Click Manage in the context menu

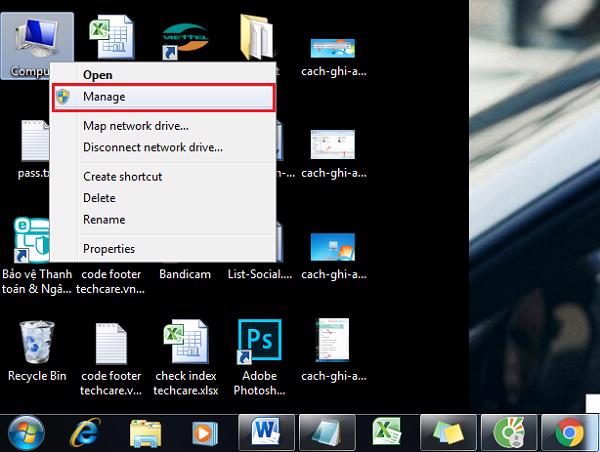(x=104, y=97)
